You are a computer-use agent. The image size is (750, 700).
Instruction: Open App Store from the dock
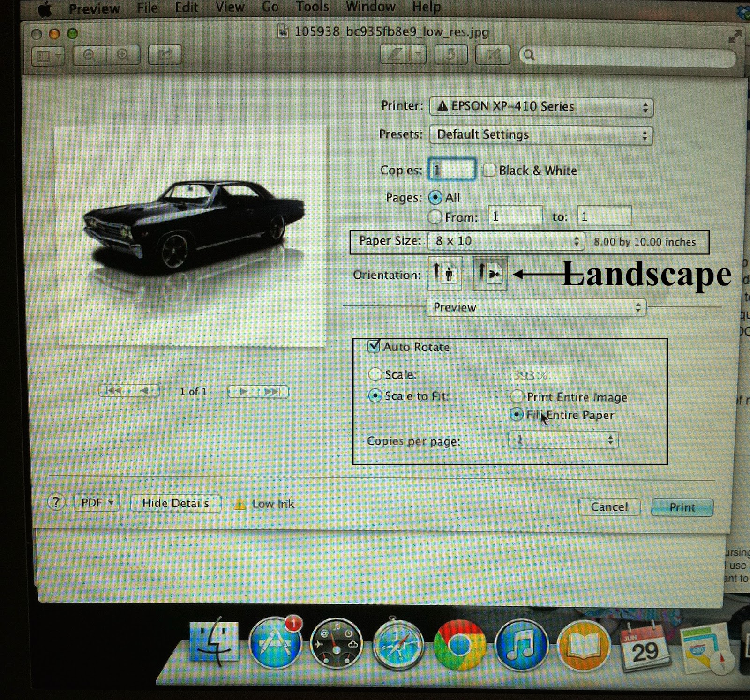275,642
